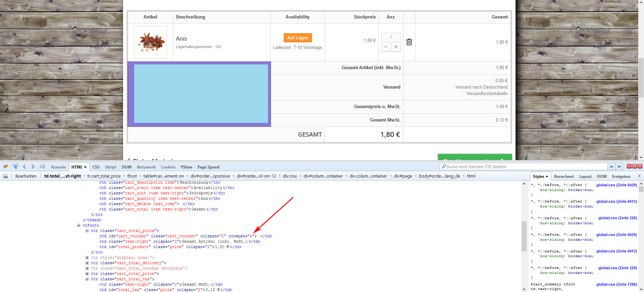Deactivate Firebug with the red power button
Image resolution: width=644 pixels, height=292 pixels.
[640, 166]
